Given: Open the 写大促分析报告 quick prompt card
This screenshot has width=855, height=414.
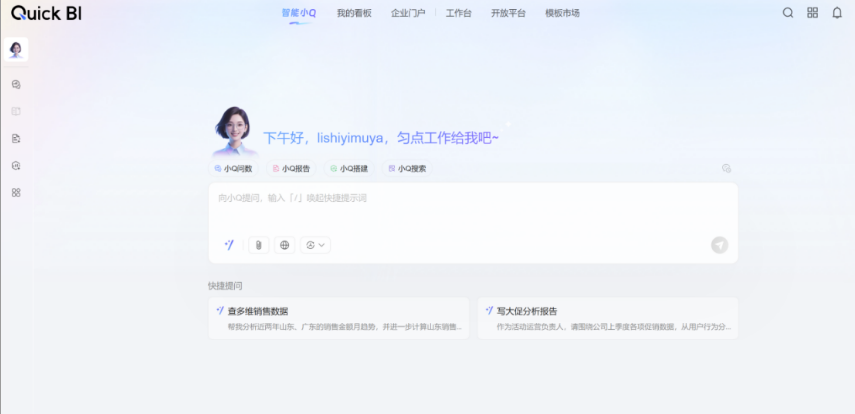Looking at the screenshot, I should (x=607, y=318).
